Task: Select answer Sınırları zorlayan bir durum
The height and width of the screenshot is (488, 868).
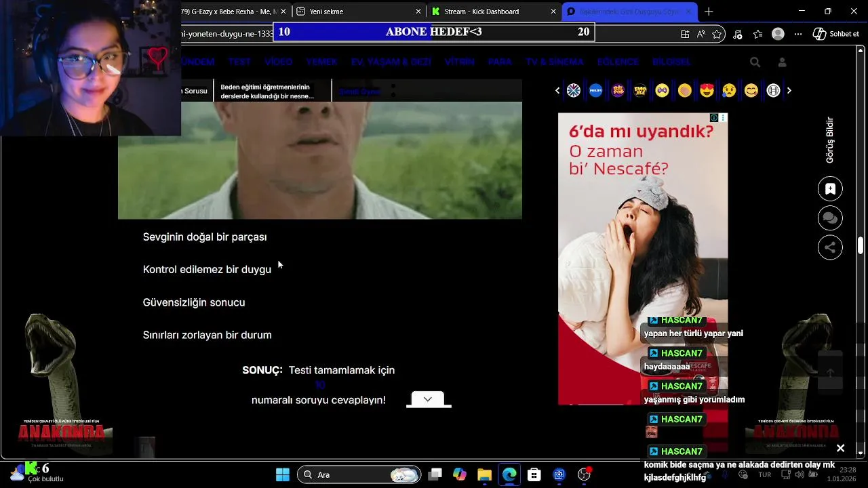Action: pos(207,335)
